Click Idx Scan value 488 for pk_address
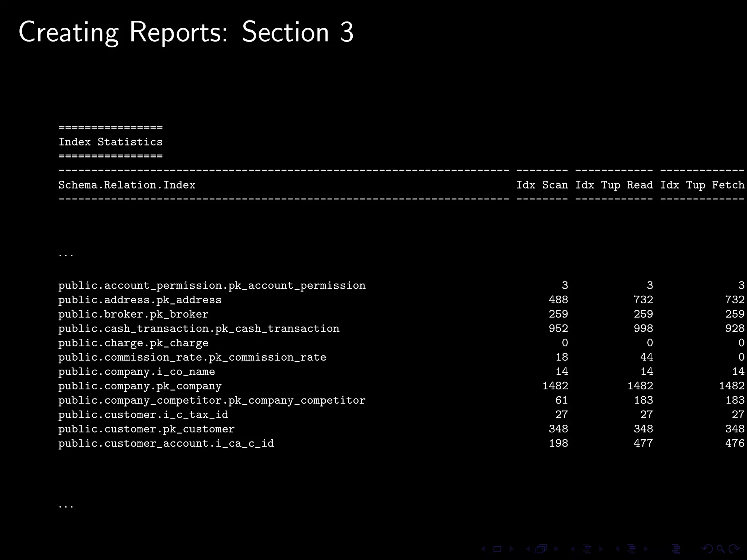Viewport: 747px width, 560px height. [x=558, y=300]
